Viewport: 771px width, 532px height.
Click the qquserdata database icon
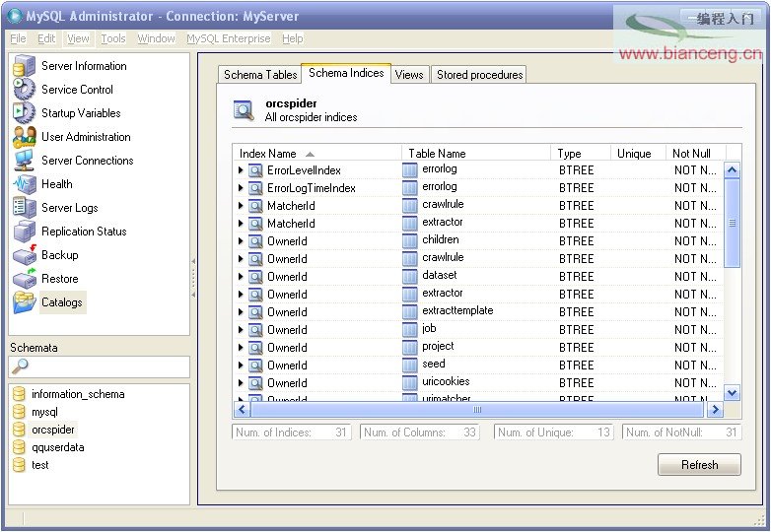click(19, 447)
